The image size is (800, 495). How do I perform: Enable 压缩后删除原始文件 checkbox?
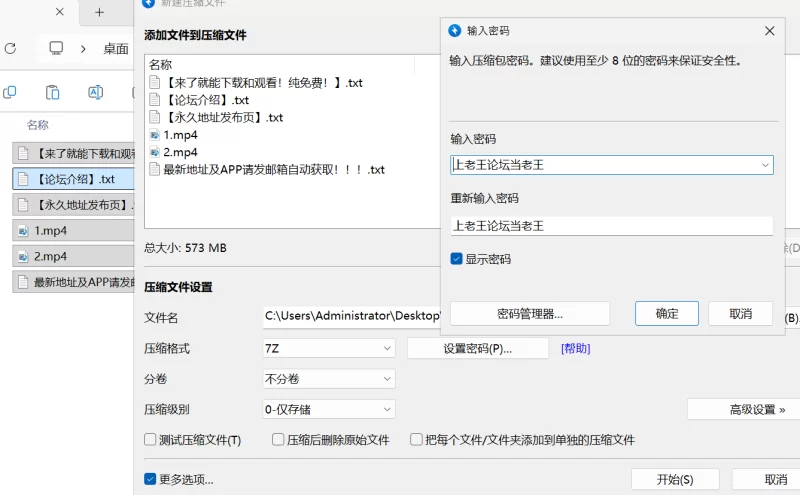(x=279, y=440)
